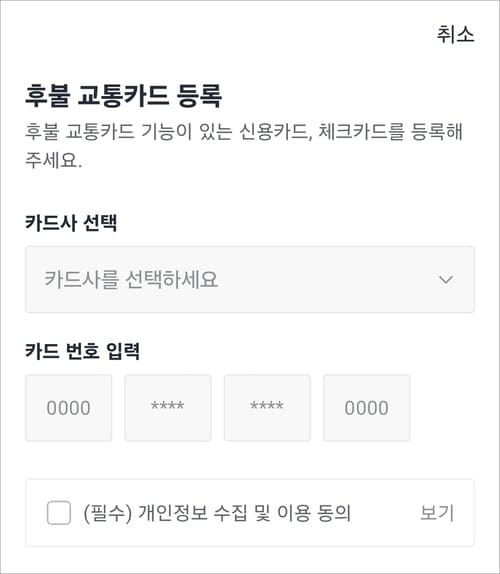Click the description text about 신용카드, 체크카드

244,146
